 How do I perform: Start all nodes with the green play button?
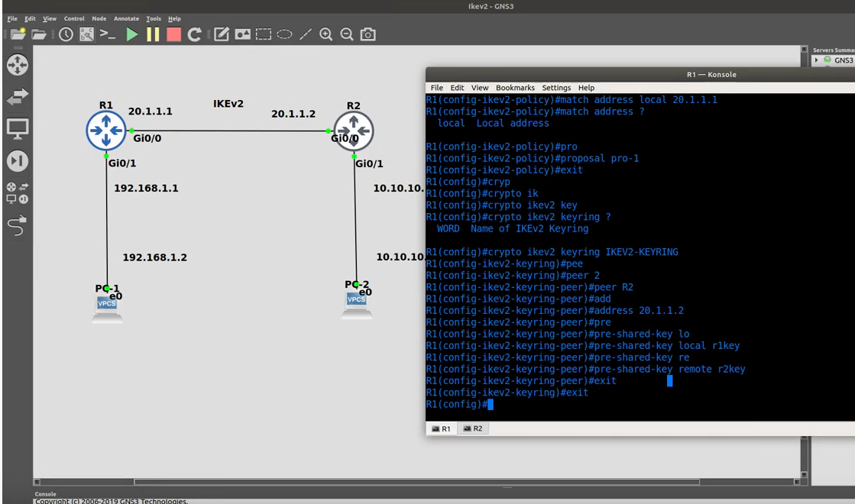pos(132,34)
